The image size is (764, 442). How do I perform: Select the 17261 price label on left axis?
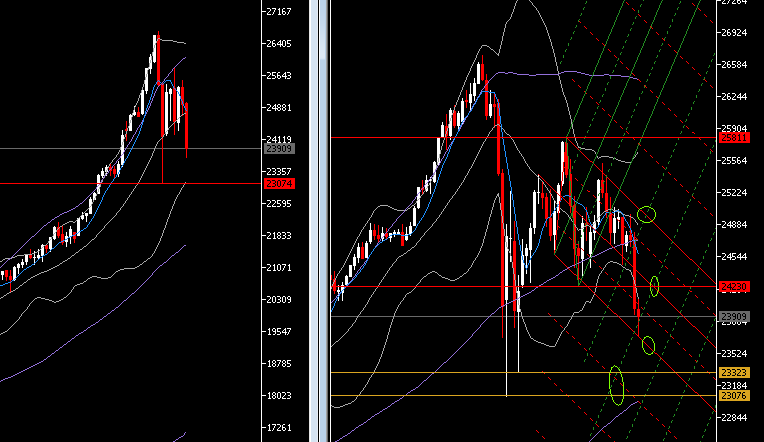[278, 428]
